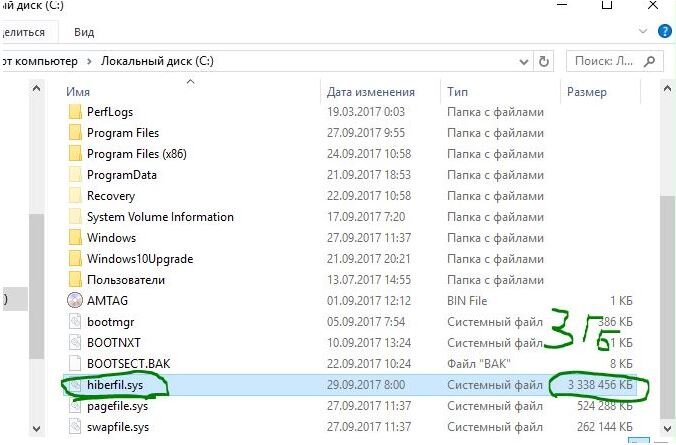Select the BOOTSECT.BAK file name
Screen dimensions: 676x445
(128, 364)
